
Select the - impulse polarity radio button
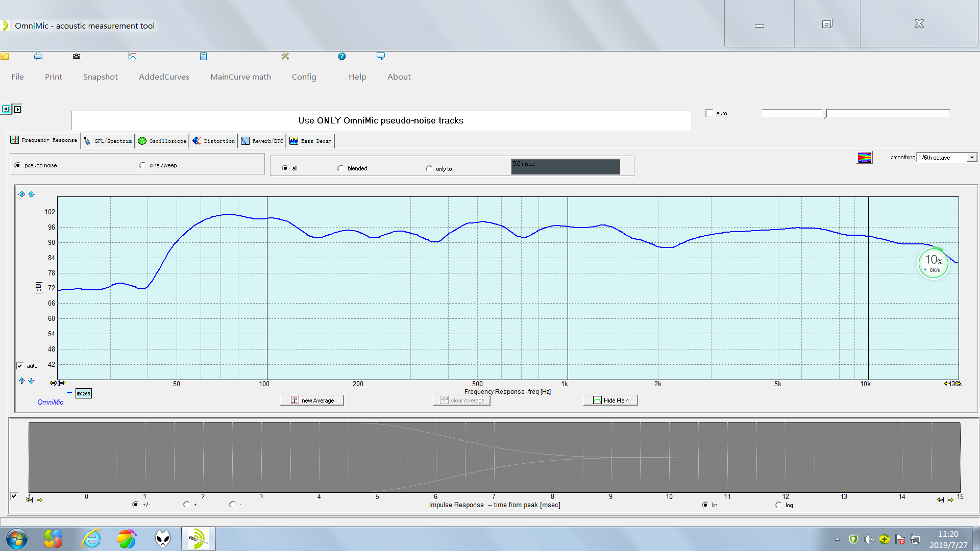(232, 505)
